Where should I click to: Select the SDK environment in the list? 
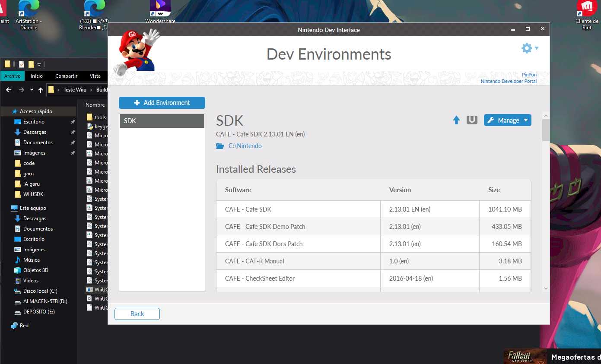(x=162, y=121)
